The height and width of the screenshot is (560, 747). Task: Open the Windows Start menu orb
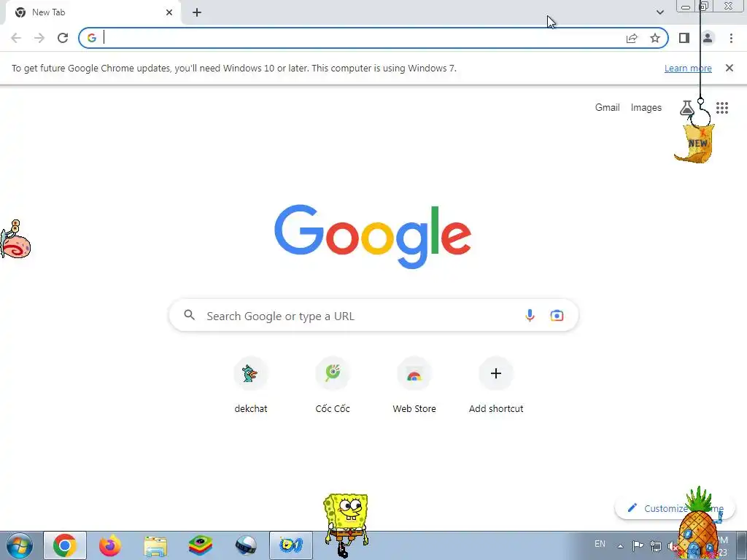20,545
